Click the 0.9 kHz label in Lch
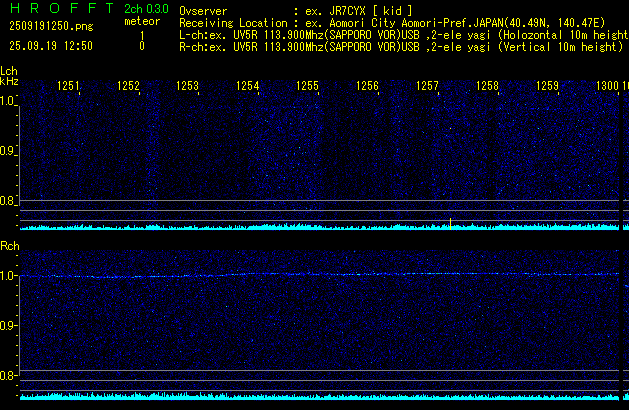This screenshot has height=410, width=629. (x=9, y=151)
